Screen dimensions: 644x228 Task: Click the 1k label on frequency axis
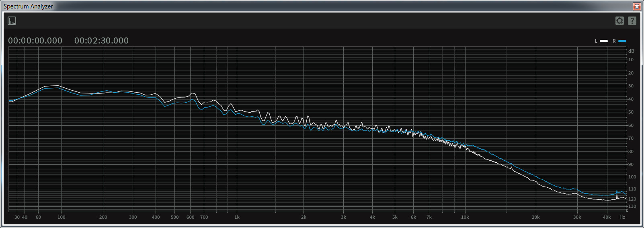[x=237, y=217]
